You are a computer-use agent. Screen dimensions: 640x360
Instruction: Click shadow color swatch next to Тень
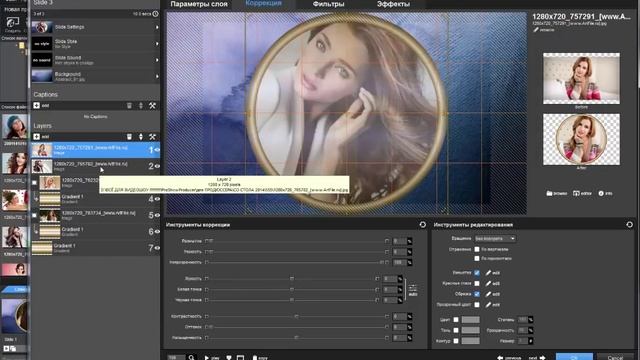click(x=470, y=330)
